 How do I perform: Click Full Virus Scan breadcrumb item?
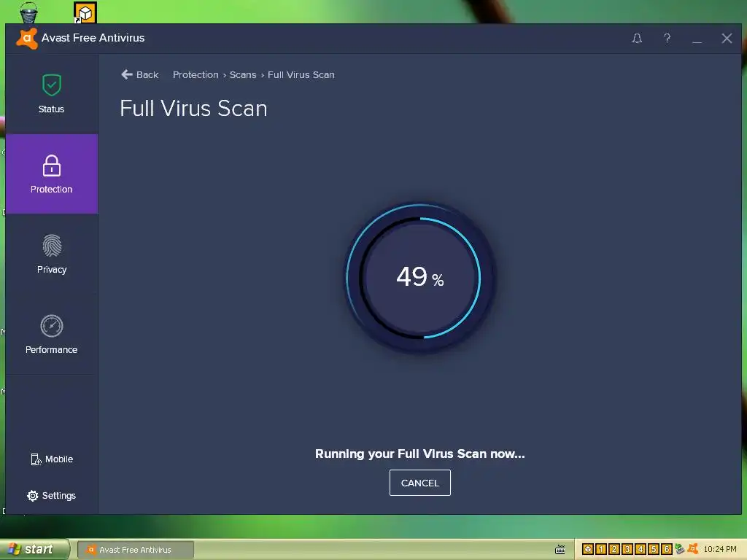[x=301, y=75]
